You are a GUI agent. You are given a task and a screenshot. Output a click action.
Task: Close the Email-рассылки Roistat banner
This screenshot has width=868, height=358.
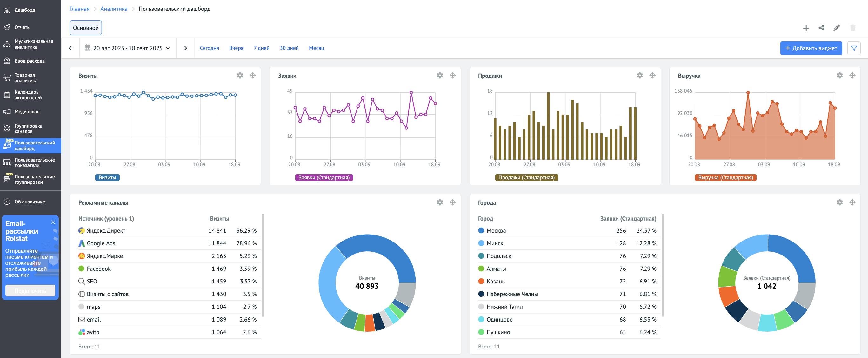point(53,222)
